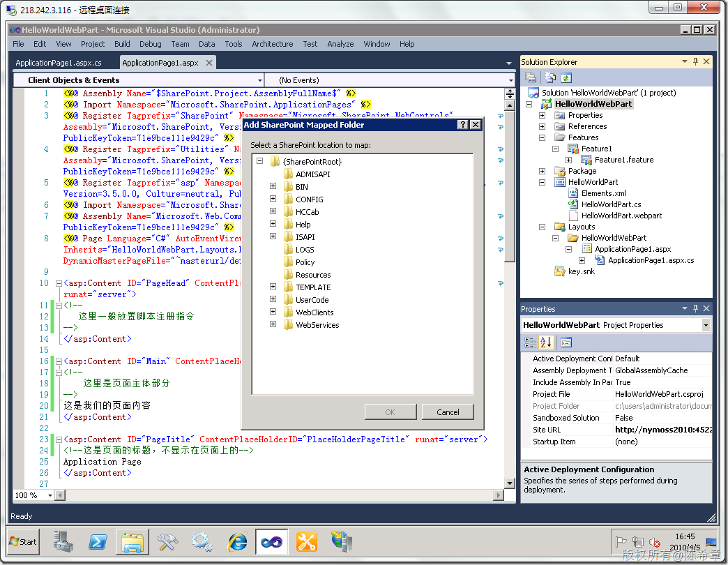Screen dimensions: 728x565
Task: Click the Server Manager taskbar icon
Action: pos(63,542)
